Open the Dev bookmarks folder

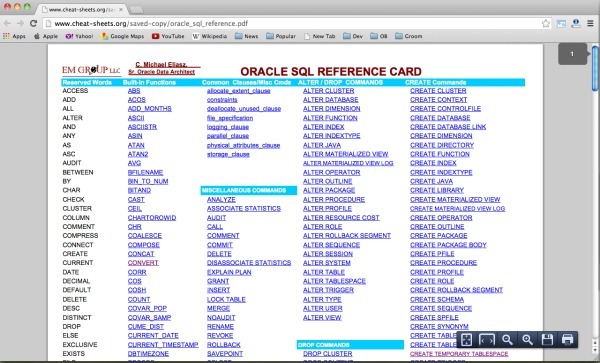(353, 36)
